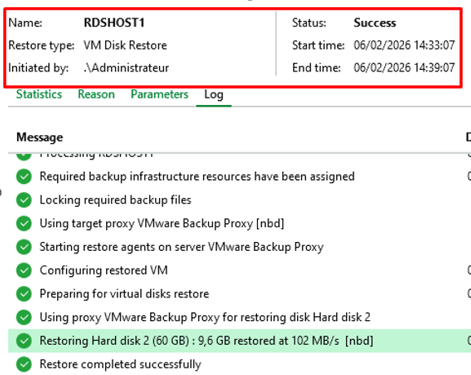Image resolution: width=471 pixels, height=375 pixels.
Task: Select 'Locking required backup files' log entry
Action: 115,200
